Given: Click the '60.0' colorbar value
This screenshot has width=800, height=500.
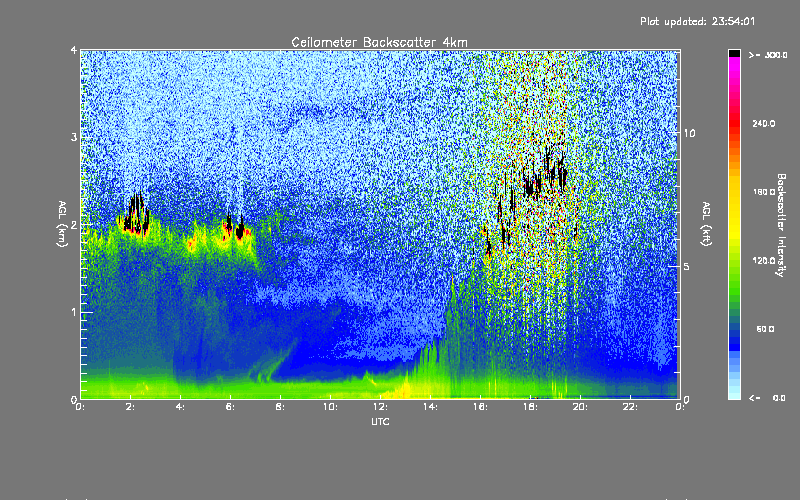Looking at the screenshot, I should (765, 329).
